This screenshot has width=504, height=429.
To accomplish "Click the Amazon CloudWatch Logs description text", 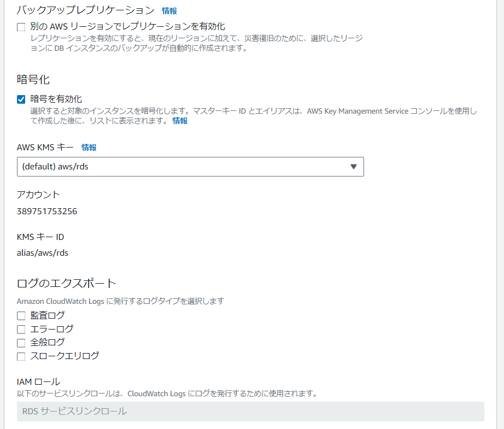I will pyautogui.click(x=120, y=301).
